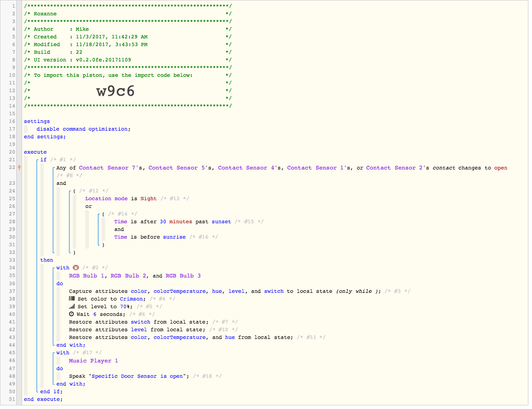Screen dimensions: 532x409
Task: Click the red 'open' value on line 22
Action: [x=500, y=168]
